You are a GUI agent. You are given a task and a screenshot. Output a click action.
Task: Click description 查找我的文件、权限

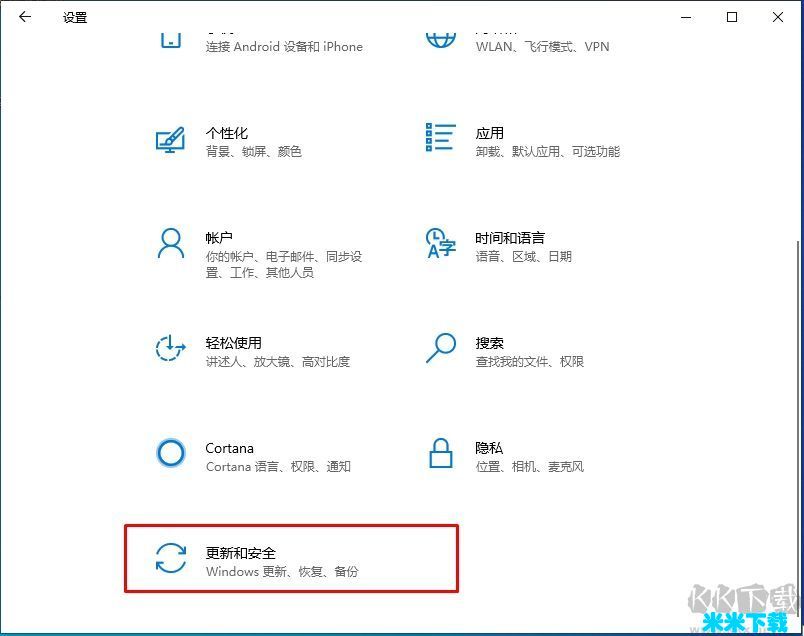tap(530, 362)
